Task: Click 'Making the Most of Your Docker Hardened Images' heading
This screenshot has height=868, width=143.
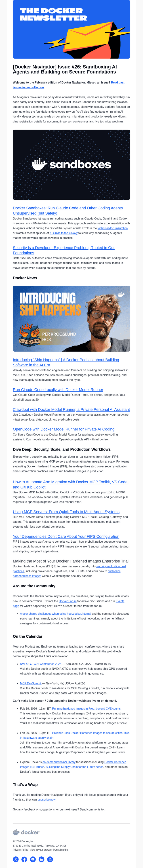Action: (70, 561)
